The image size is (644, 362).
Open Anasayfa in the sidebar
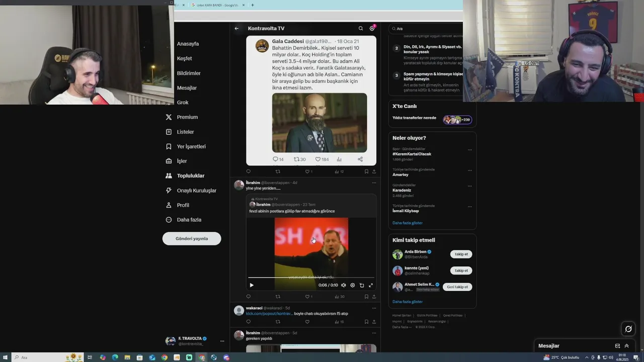coord(188,44)
